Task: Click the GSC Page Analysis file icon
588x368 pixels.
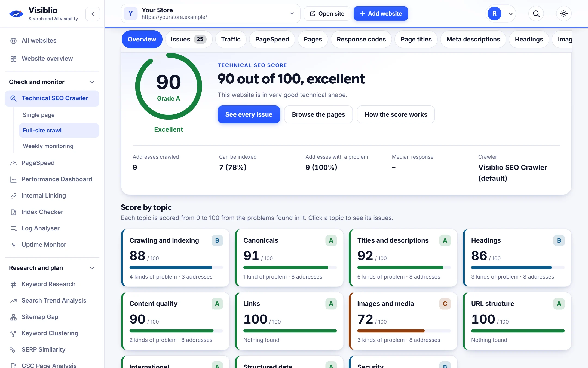Action: (x=13, y=366)
